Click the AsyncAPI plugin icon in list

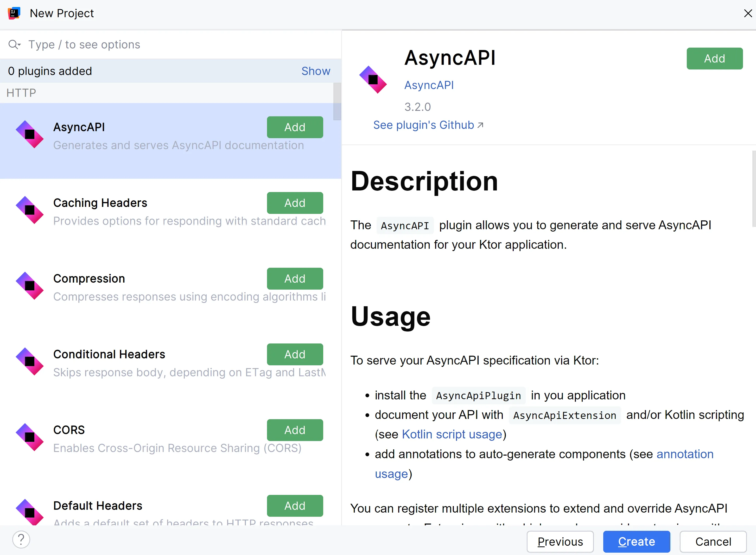[30, 134]
